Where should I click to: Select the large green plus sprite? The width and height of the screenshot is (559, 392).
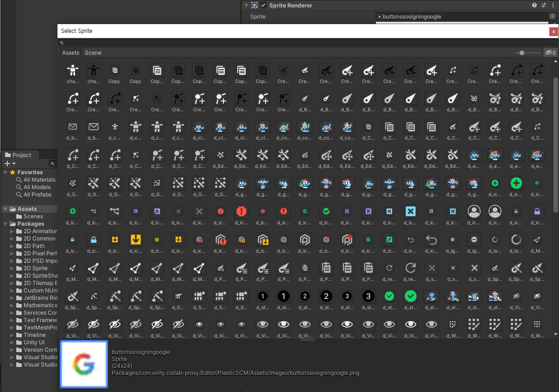tap(516, 183)
